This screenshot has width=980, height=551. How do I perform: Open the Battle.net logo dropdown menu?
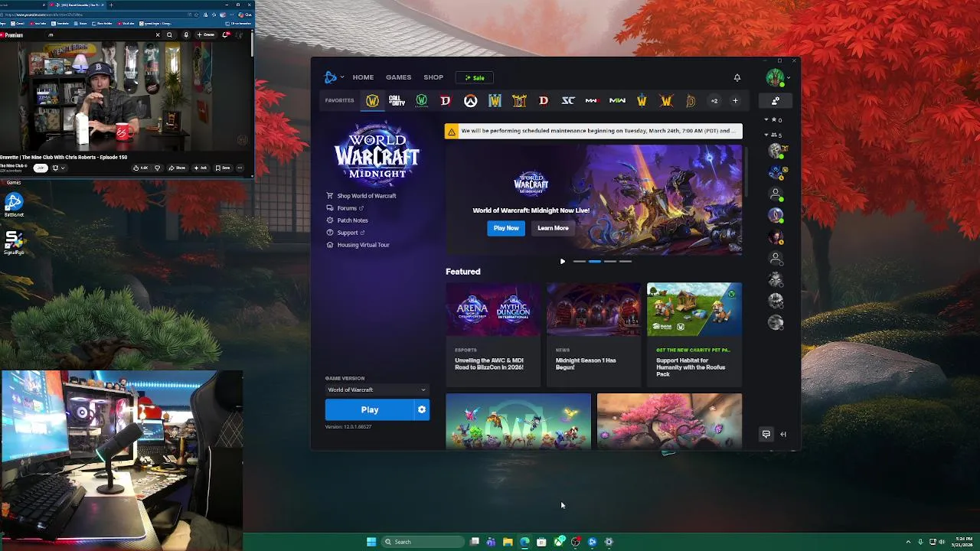click(x=334, y=77)
